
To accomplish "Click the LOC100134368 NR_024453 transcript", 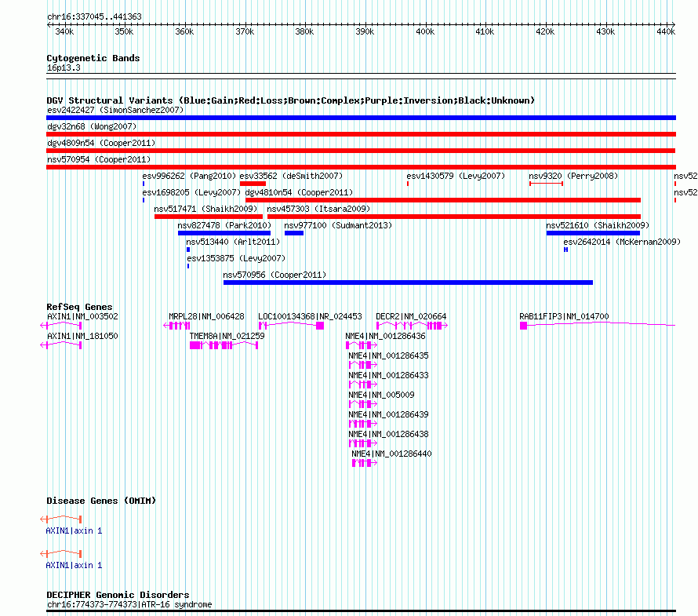I will (x=291, y=326).
